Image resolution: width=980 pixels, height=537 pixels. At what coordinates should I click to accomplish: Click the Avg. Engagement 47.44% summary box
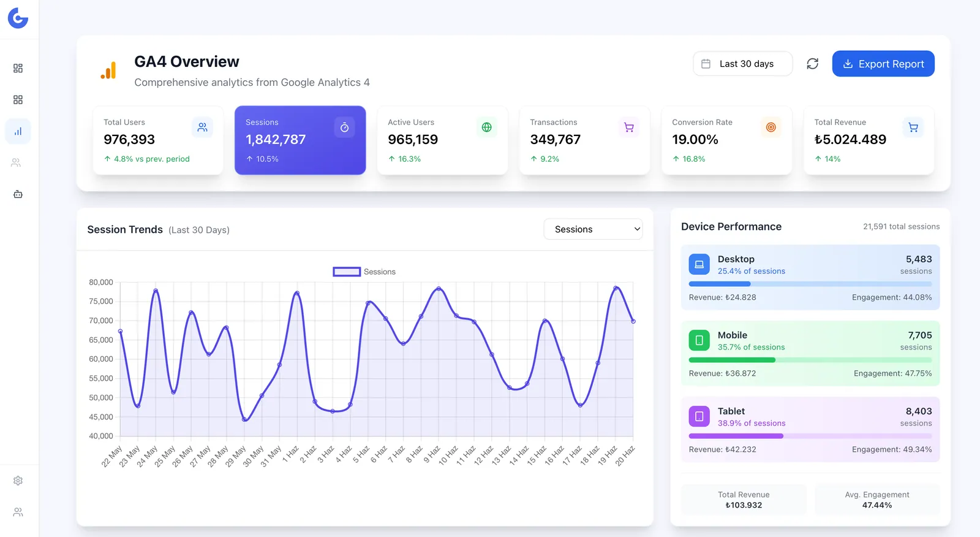[x=877, y=500]
